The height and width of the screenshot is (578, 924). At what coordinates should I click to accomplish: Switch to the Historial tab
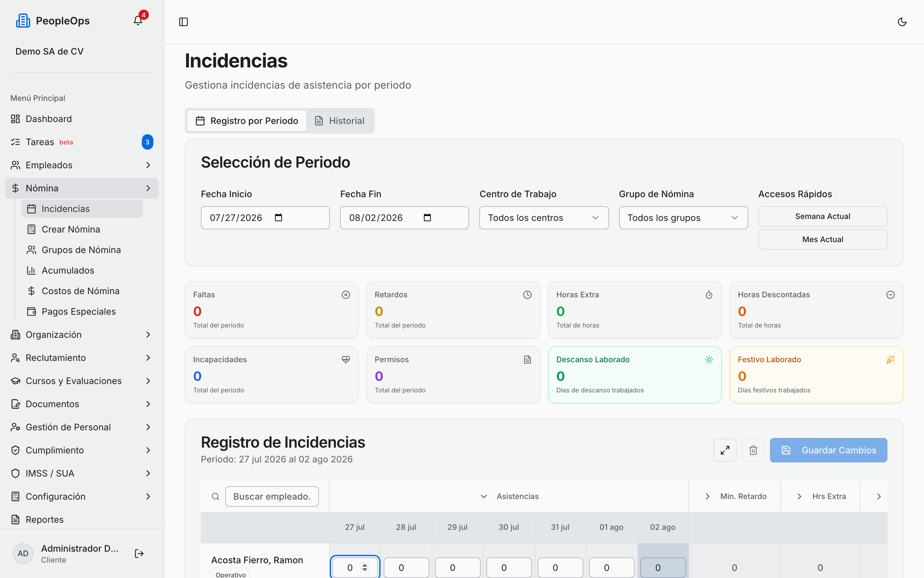point(339,121)
